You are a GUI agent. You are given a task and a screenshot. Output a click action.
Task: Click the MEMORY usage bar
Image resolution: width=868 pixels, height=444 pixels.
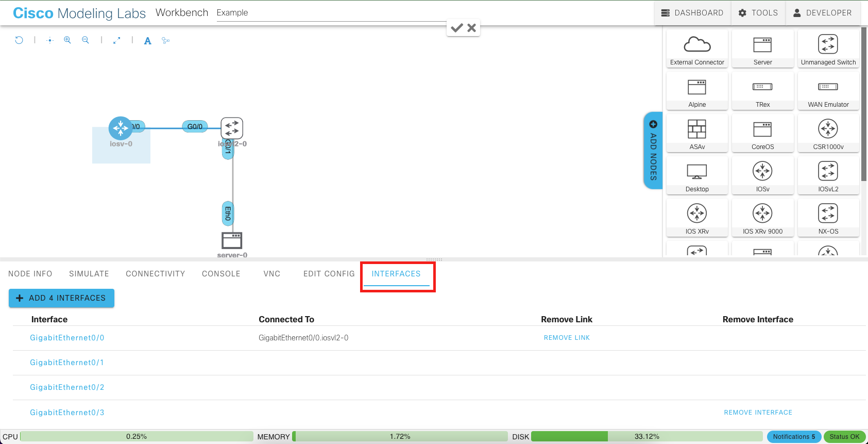coord(400,437)
